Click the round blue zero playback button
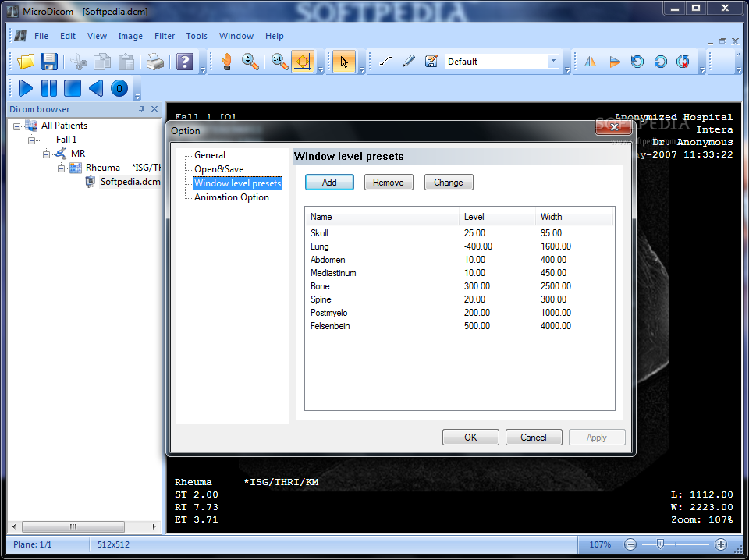The height and width of the screenshot is (560, 749). (x=119, y=88)
